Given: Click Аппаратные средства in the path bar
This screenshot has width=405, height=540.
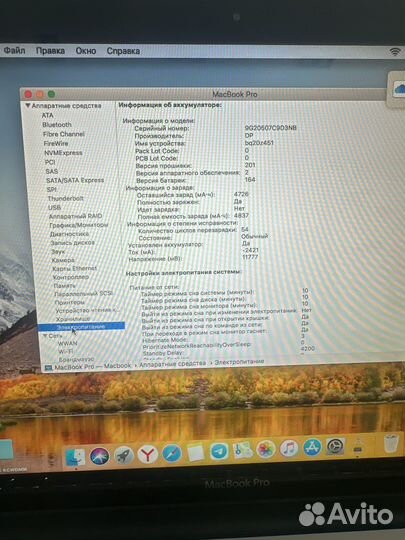Looking at the screenshot, I should (173, 363).
